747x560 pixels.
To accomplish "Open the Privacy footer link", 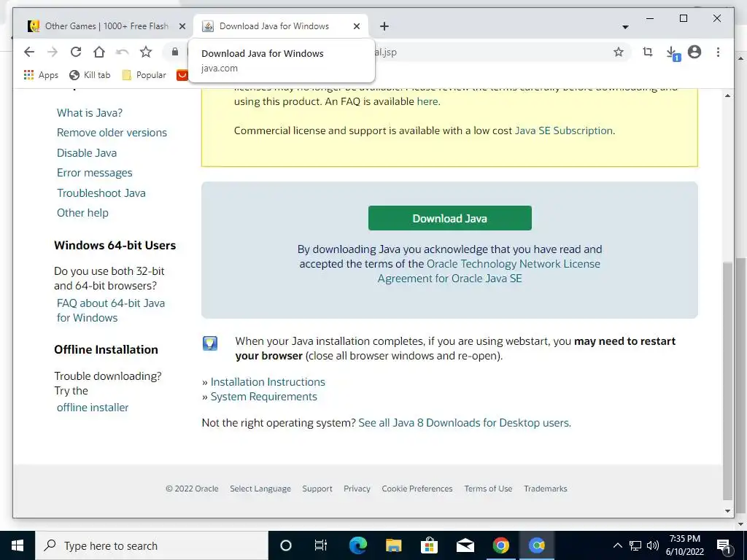I will [x=357, y=489].
